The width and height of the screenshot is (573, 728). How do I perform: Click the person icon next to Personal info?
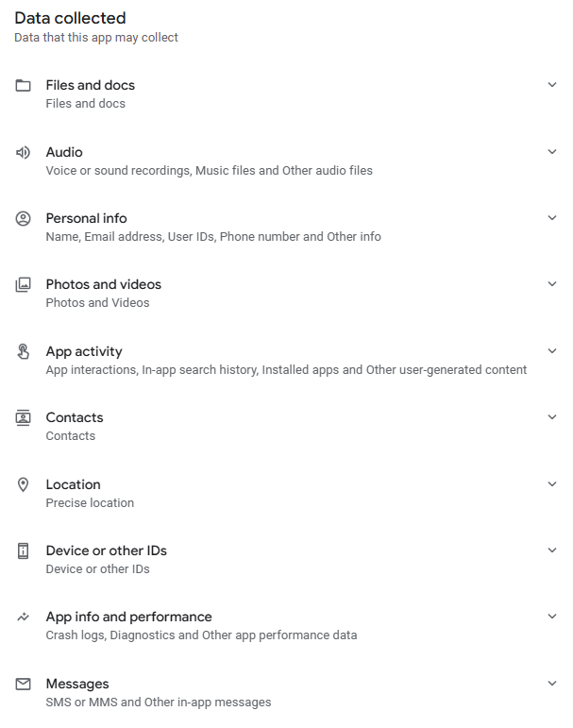[x=24, y=218]
